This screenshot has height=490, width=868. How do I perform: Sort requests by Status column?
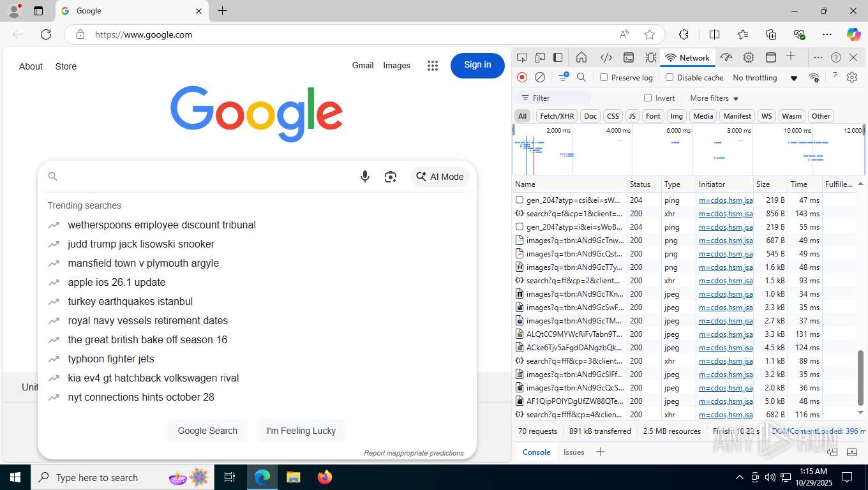644,184
